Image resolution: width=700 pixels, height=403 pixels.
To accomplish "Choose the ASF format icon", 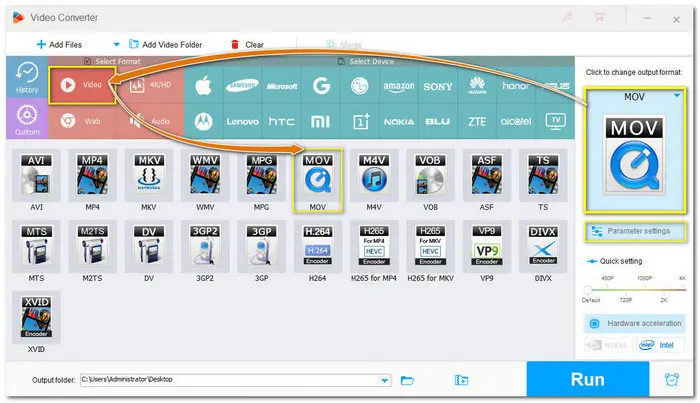I will pos(486,175).
